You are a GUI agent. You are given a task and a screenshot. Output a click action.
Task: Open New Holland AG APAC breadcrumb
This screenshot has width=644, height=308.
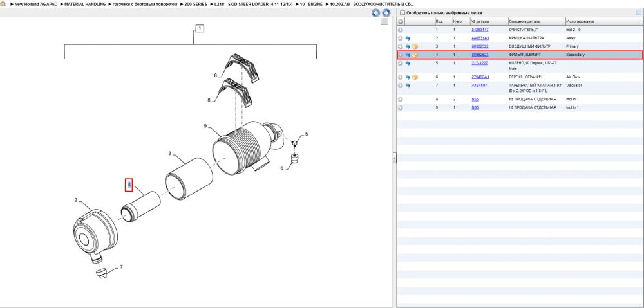click(x=35, y=4)
